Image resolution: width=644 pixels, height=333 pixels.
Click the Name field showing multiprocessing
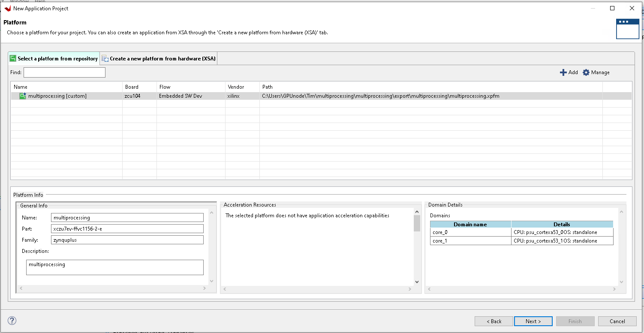point(127,218)
